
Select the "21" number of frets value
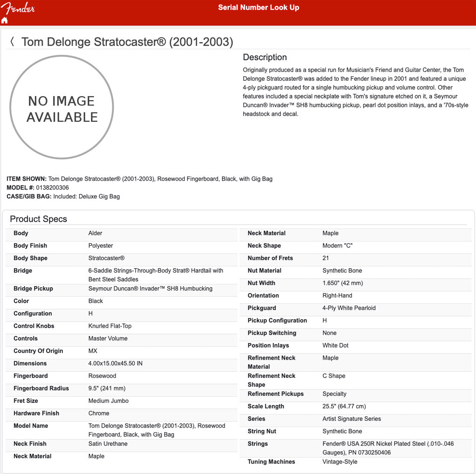325,258
